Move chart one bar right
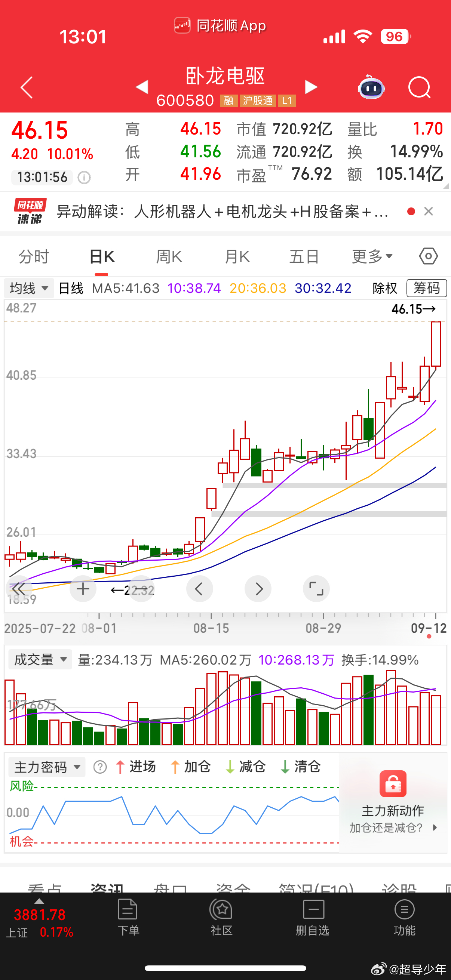 (258, 589)
